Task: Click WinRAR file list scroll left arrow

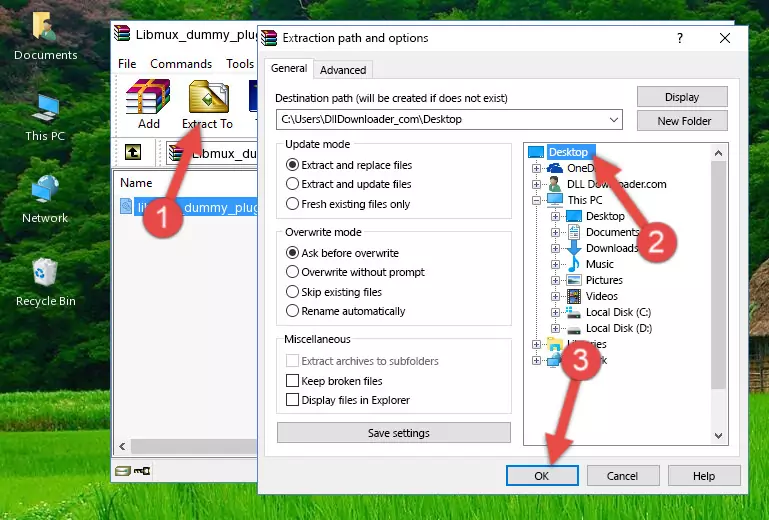Action: pos(122,446)
